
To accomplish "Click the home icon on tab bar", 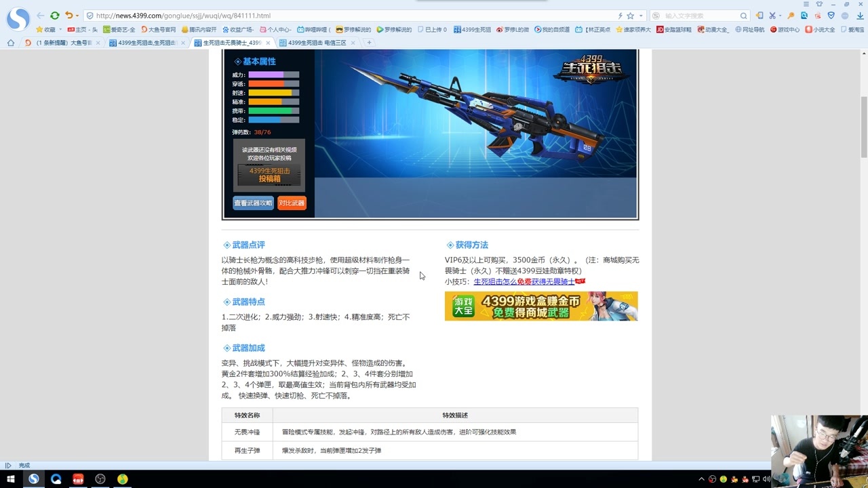I will click(x=10, y=43).
